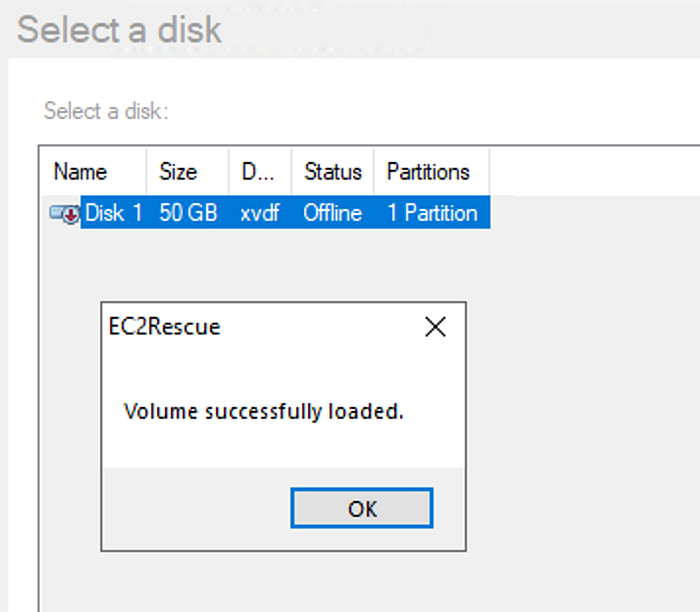This screenshot has height=612, width=700.
Task: Click the Offline status cell
Action: click(x=333, y=212)
